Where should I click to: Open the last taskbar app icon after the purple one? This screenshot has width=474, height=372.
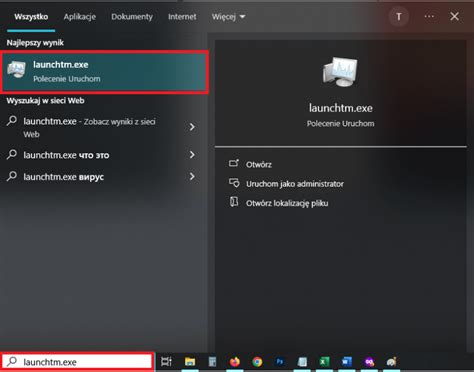(391, 362)
